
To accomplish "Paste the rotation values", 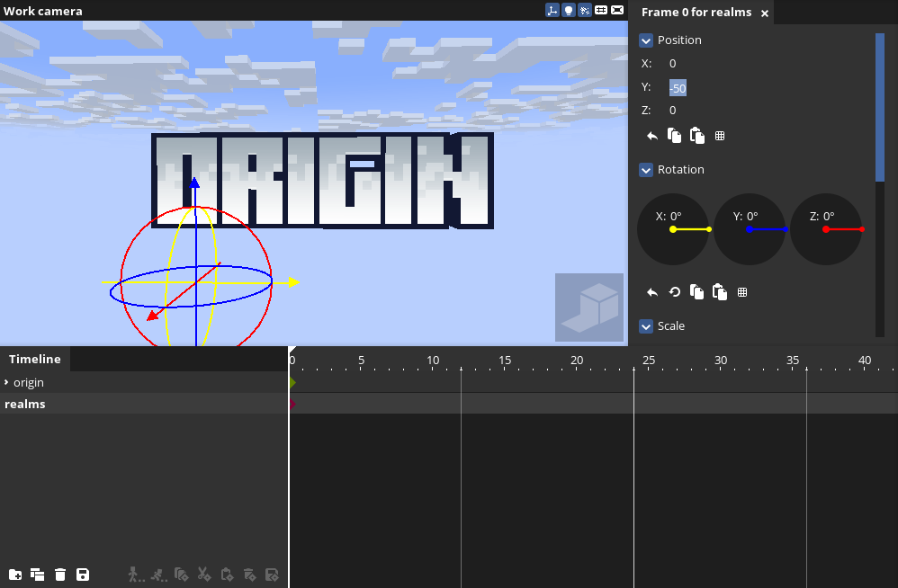I will click(x=719, y=292).
